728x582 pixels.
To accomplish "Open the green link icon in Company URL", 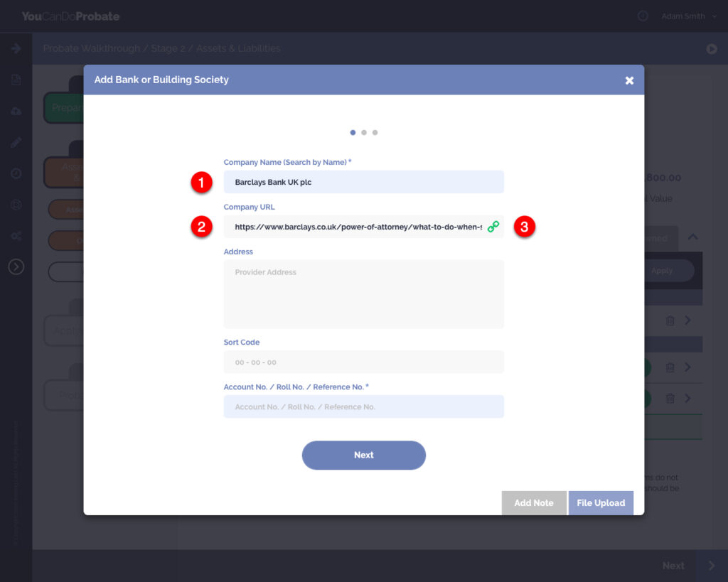I will pyautogui.click(x=493, y=227).
